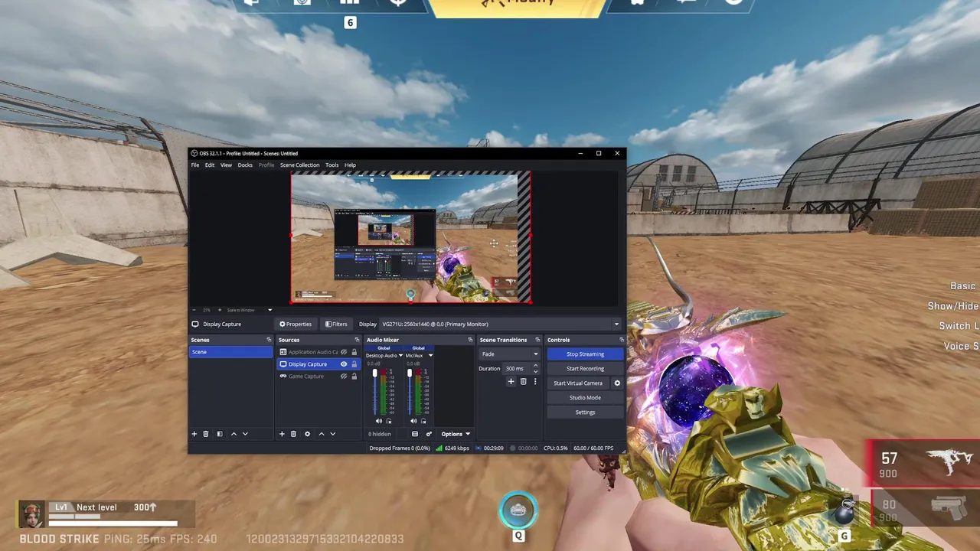Remove the scene transition with the trash icon
The height and width of the screenshot is (551, 980).
pyautogui.click(x=524, y=381)
